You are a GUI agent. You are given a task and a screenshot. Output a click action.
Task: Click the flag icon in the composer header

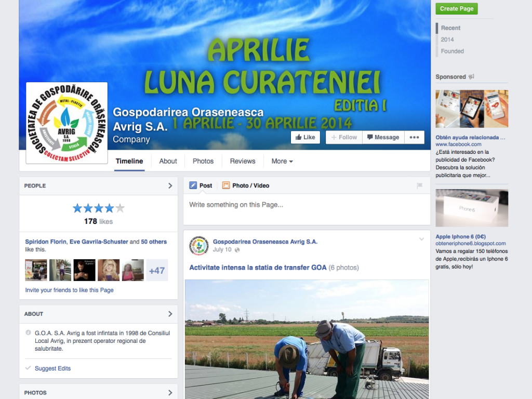point(420,185)
